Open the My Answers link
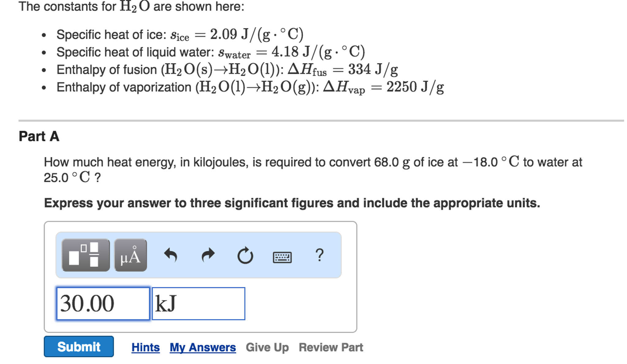The height and width of the screenshot is (364, 627). (x=203, y=347)
